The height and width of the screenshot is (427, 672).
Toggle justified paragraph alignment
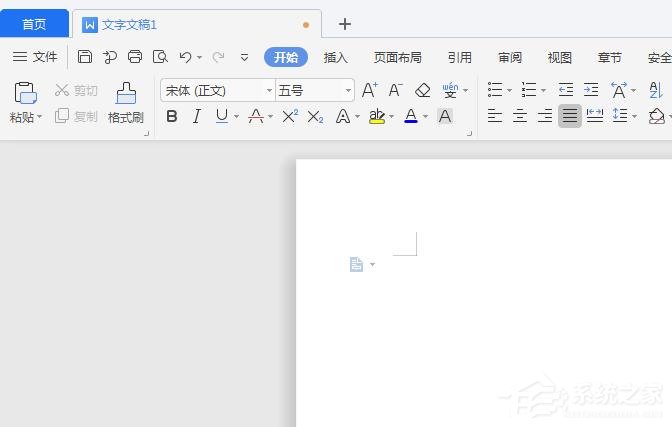pos(569,116)
